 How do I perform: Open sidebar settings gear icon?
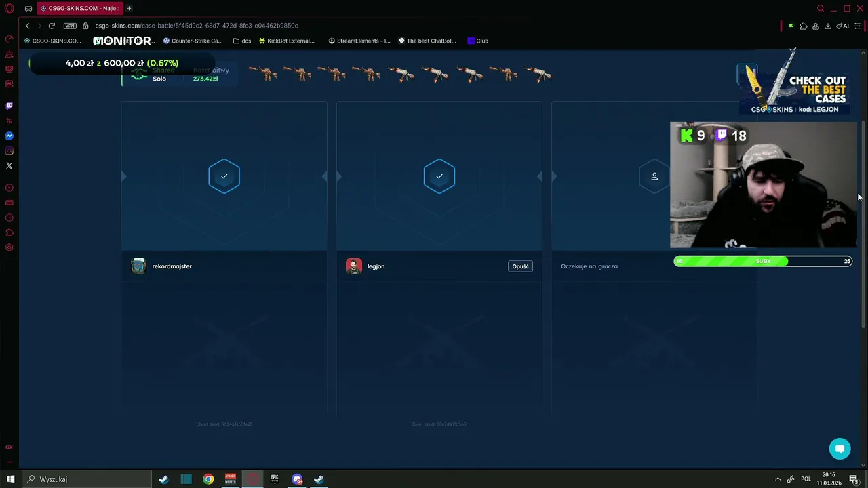9,247
